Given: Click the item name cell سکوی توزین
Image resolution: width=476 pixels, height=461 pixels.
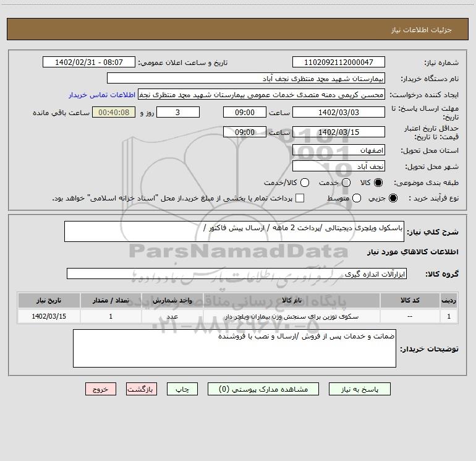Looking at the screenshot, I should [x=291, y=316].
